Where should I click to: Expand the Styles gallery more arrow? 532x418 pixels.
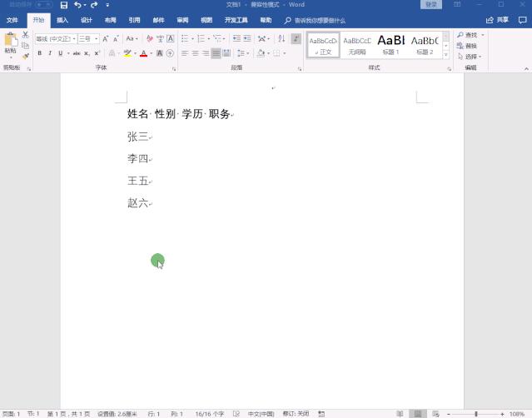pyautogui.click(x=445, y=55)
